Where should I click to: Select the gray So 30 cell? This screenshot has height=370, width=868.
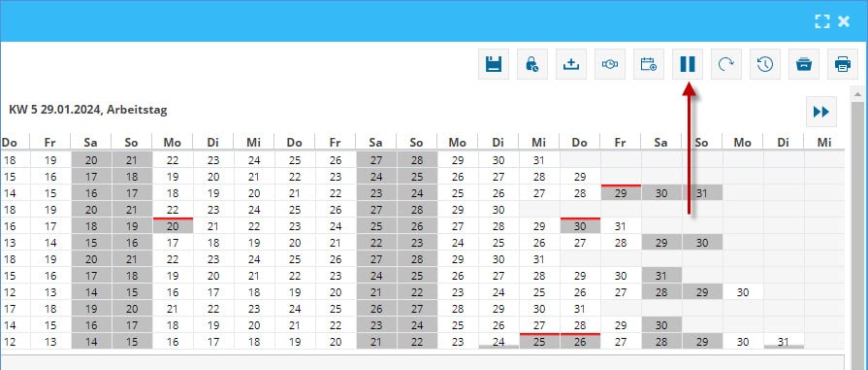point(702,243)
